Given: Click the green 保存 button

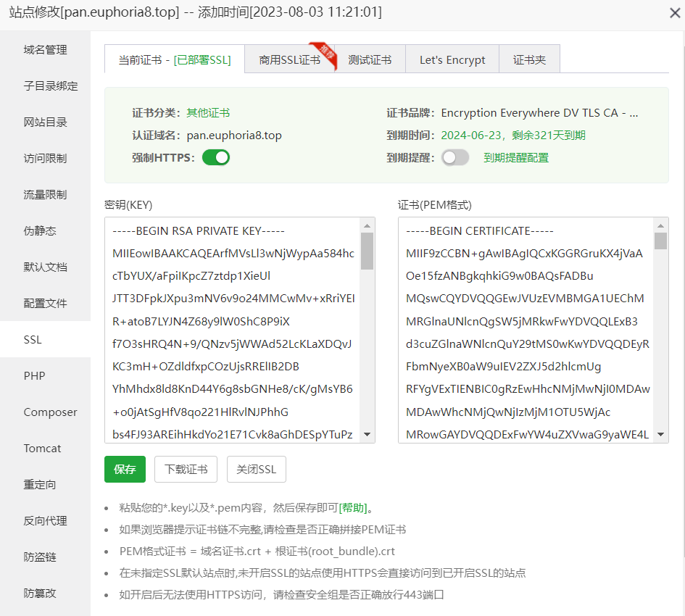Looking at the screenshot, I should click(x=125, y=470).
